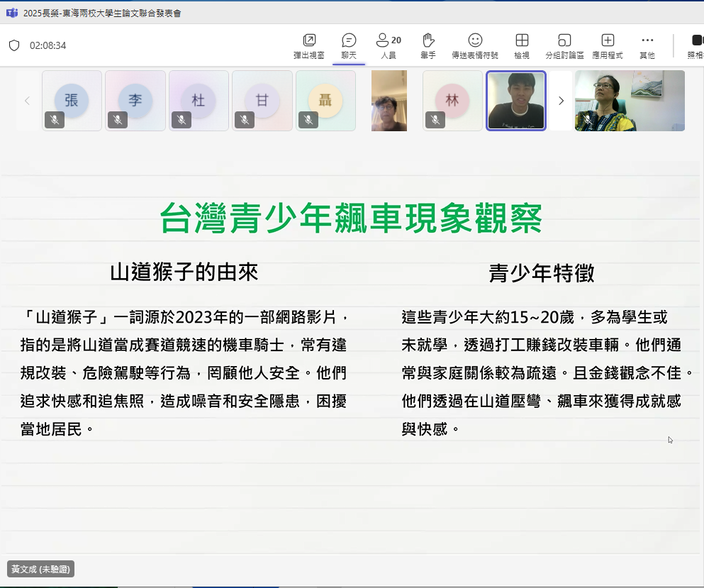Show the people (人員) list with 20 participants
This screenshot has height=588, width=704.
tap(389, 46)
